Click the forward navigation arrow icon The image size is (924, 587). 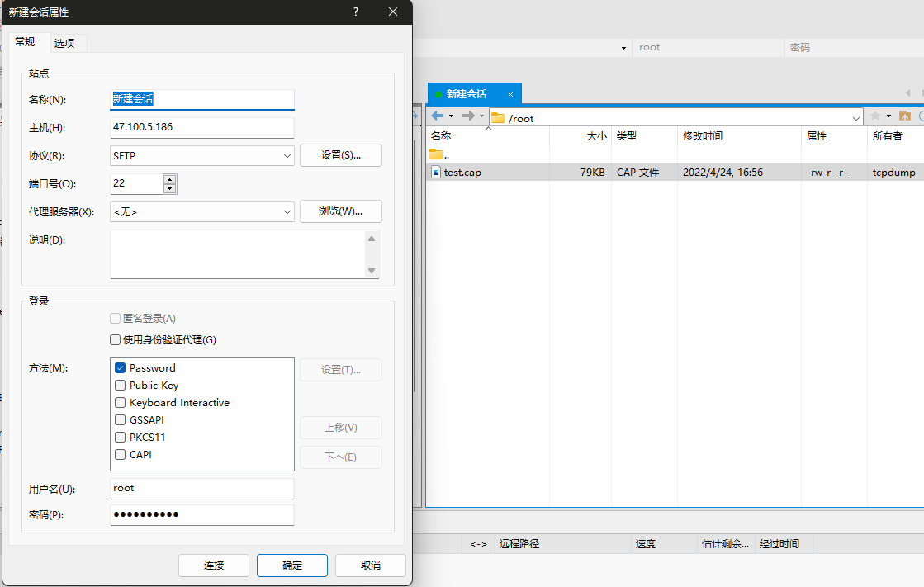[x=467, y=116]
